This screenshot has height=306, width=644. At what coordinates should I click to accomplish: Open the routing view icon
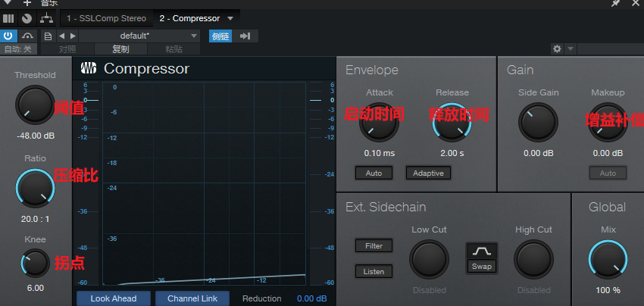tap(46, 18)
